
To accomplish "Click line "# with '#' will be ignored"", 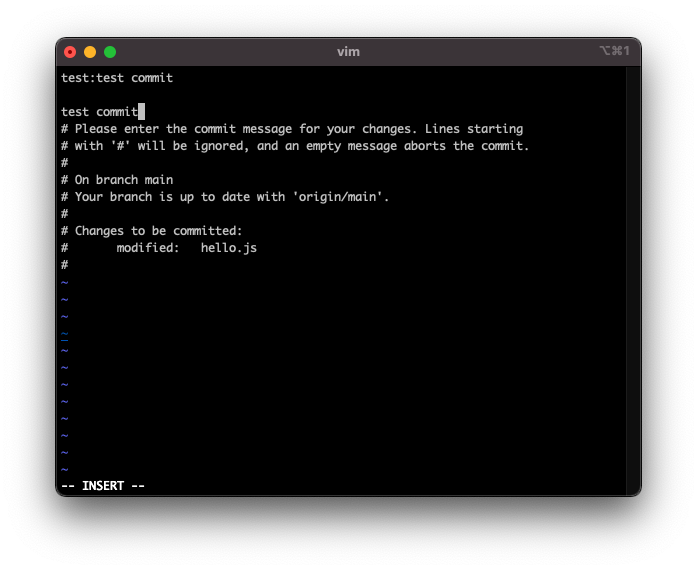I will point(295,146).
